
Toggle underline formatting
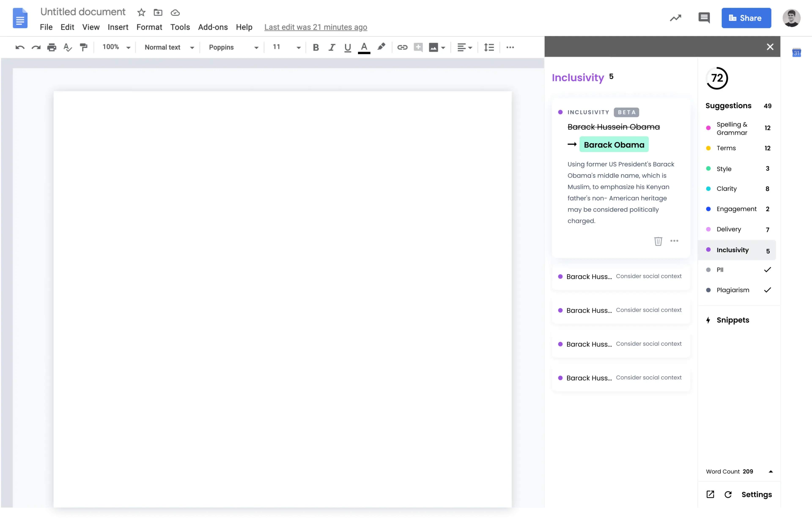click(347, 47)
